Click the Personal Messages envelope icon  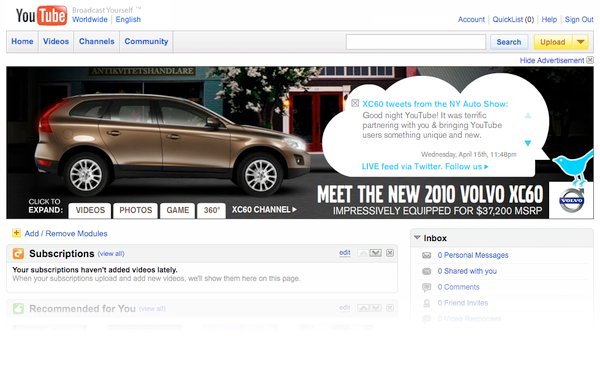coord(426,255)
